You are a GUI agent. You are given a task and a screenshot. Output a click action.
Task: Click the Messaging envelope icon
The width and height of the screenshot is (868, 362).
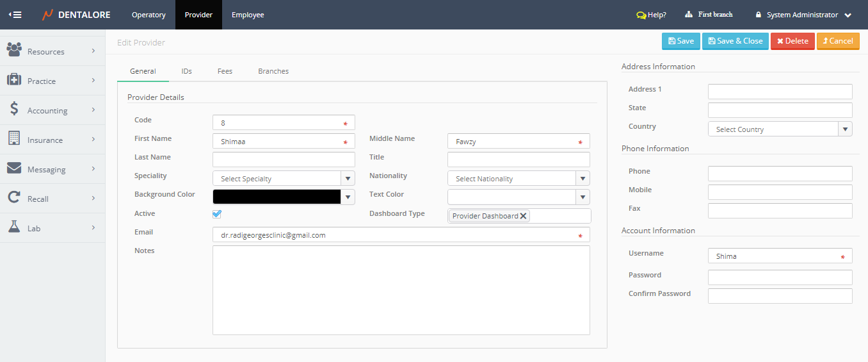tap(14, 169)
